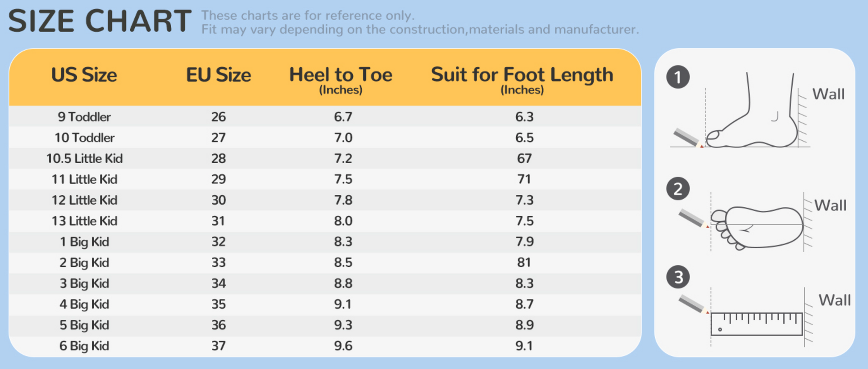Click the 6 Big Kid size label
The width and height of the screenshot is (868, 369).
click(x=84, y=346)
